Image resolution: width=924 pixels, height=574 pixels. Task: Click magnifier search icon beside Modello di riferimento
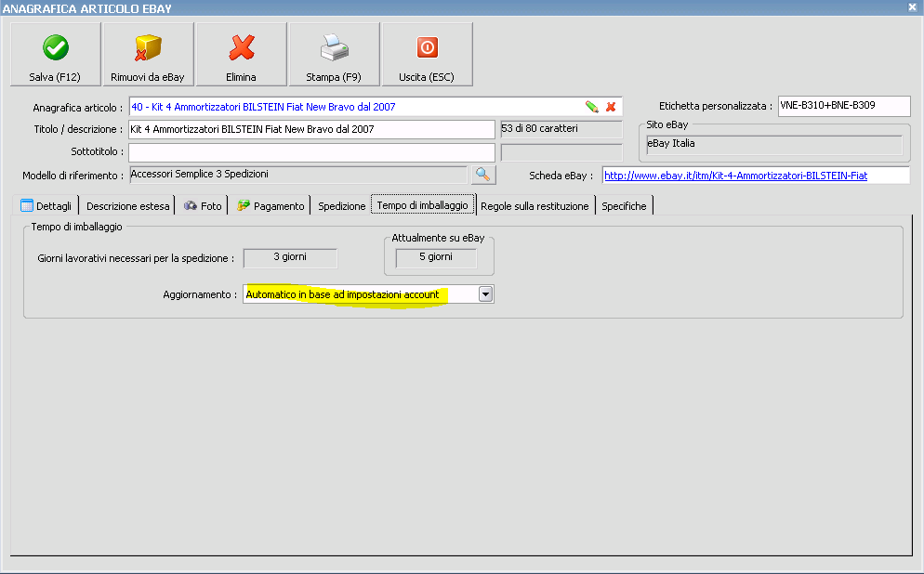point(483,175)
